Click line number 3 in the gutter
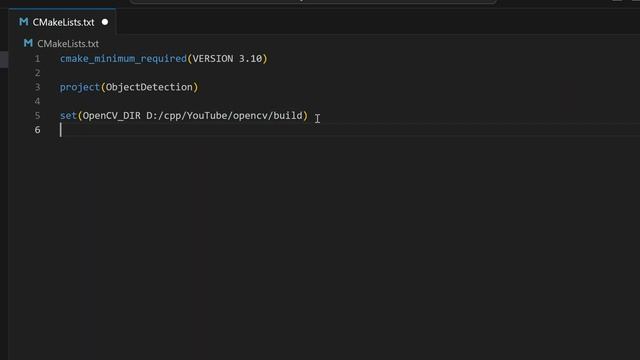The image size is (640, 360). tap(37, 87)
